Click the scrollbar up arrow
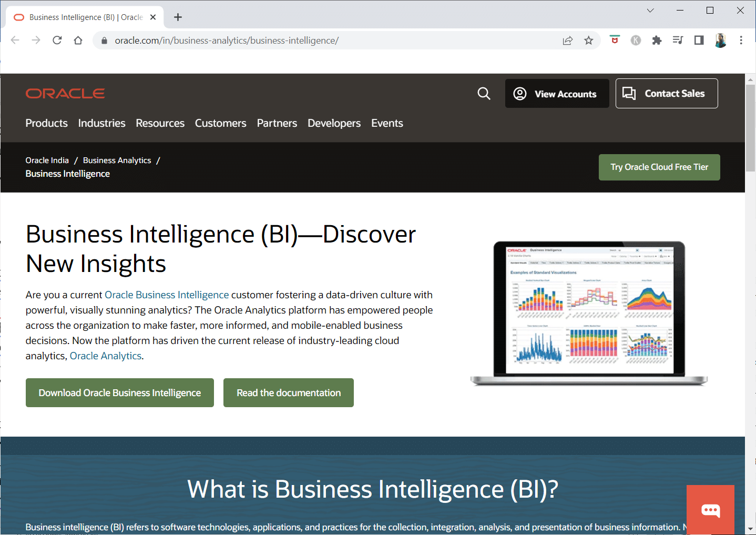This screenshot has width=756, height=535. pyautogui.click(x=751, y=79)
